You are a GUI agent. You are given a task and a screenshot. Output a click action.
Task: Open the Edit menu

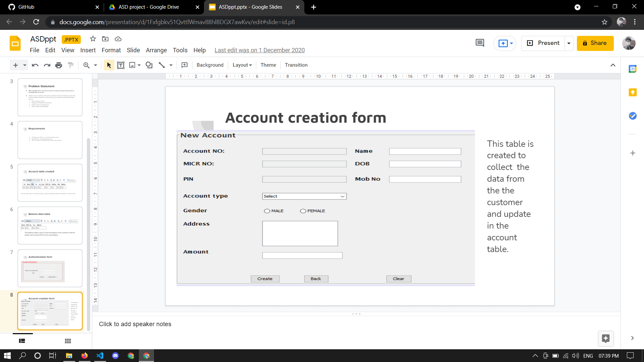pos(50,50)
